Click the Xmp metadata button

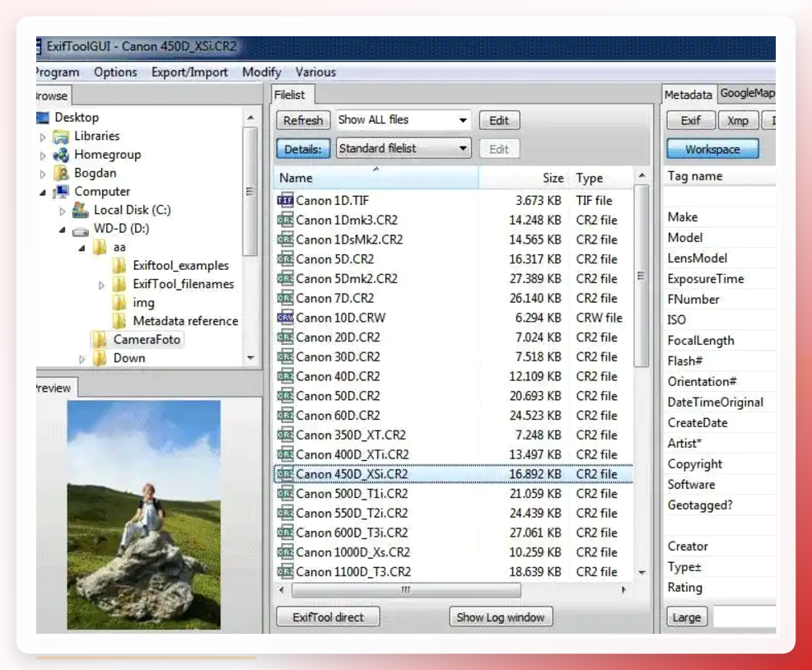click(x=738, y=121)
